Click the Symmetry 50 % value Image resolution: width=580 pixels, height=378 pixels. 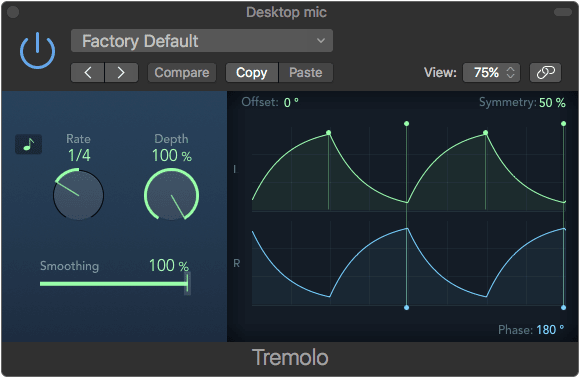pyautogui.click(x=552, y=102)
